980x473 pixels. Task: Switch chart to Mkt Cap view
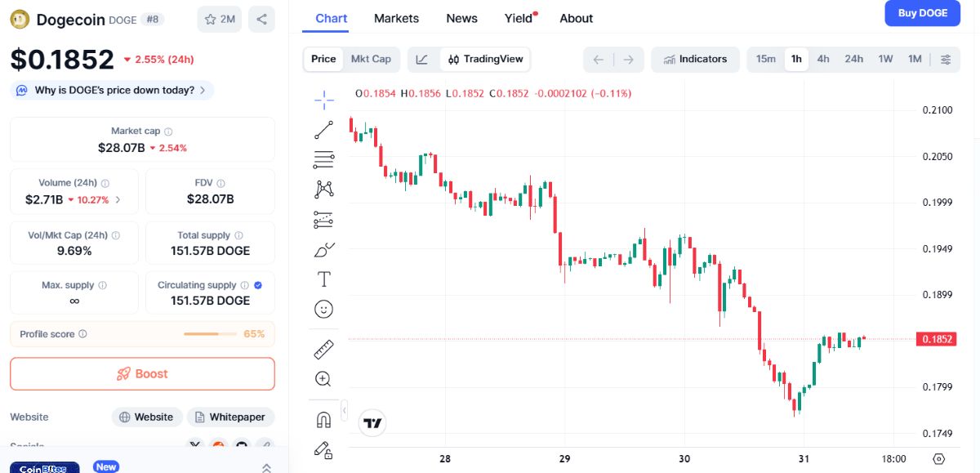click(371, 59)
